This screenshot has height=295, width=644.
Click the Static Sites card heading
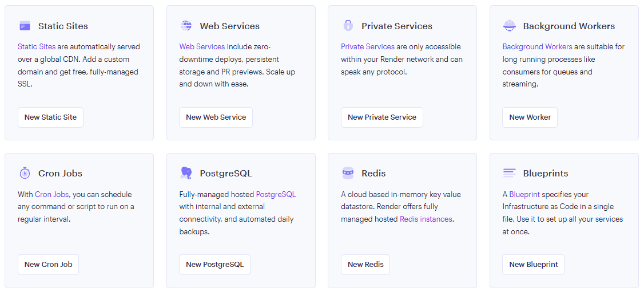[x=63, y=26]
